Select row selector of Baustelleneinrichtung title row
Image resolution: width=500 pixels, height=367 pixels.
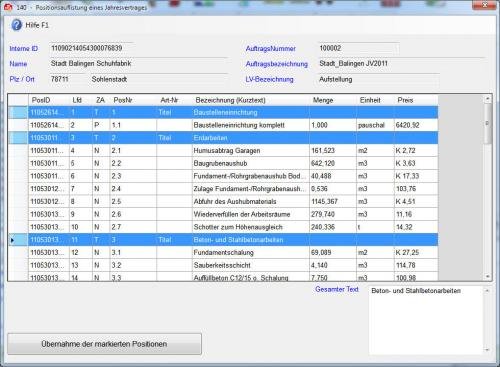coord(18,113)
